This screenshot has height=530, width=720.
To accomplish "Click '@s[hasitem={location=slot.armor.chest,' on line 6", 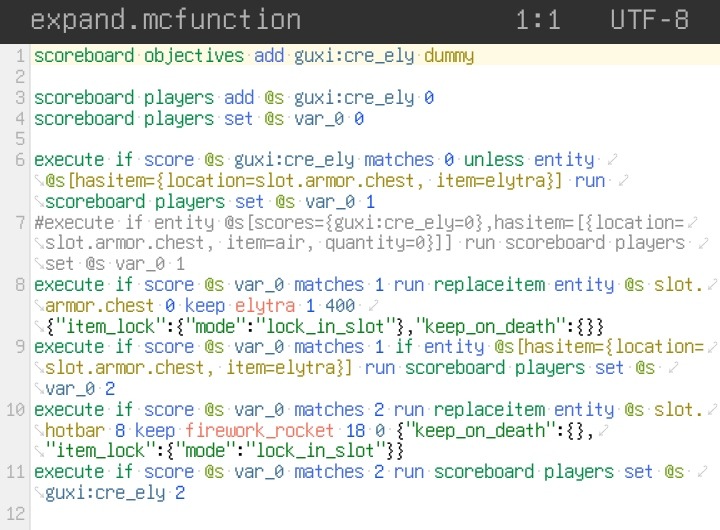I will 234,181.
